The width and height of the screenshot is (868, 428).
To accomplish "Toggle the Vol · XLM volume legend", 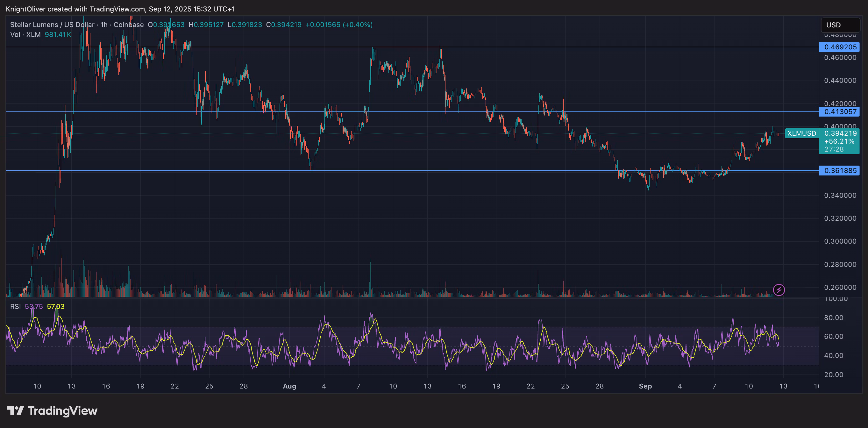I will [25, 35].
